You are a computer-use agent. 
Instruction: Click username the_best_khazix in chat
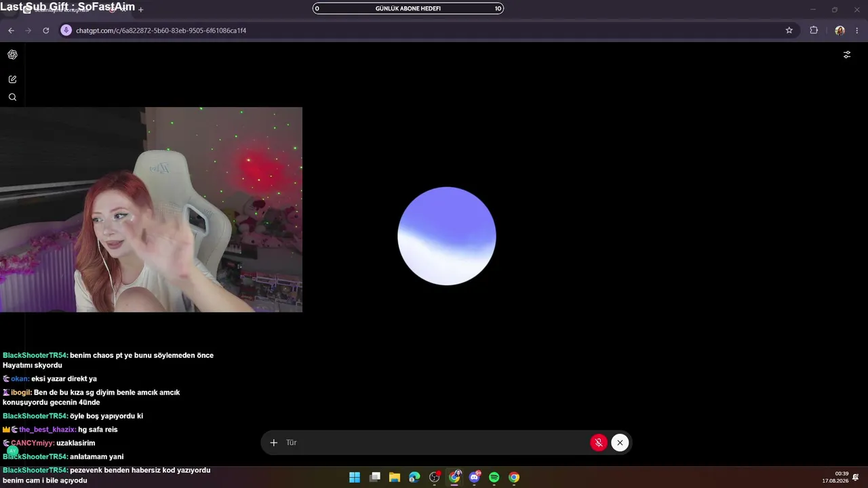47,430
